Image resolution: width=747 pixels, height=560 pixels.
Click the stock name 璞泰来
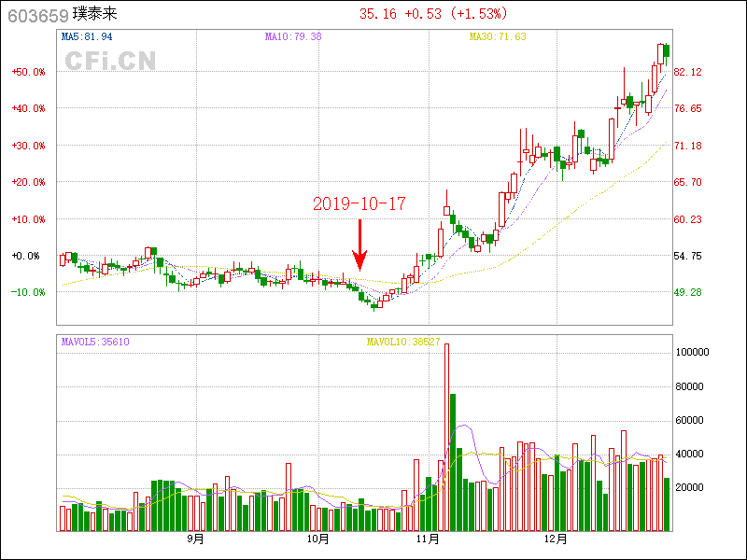[96, 14]
